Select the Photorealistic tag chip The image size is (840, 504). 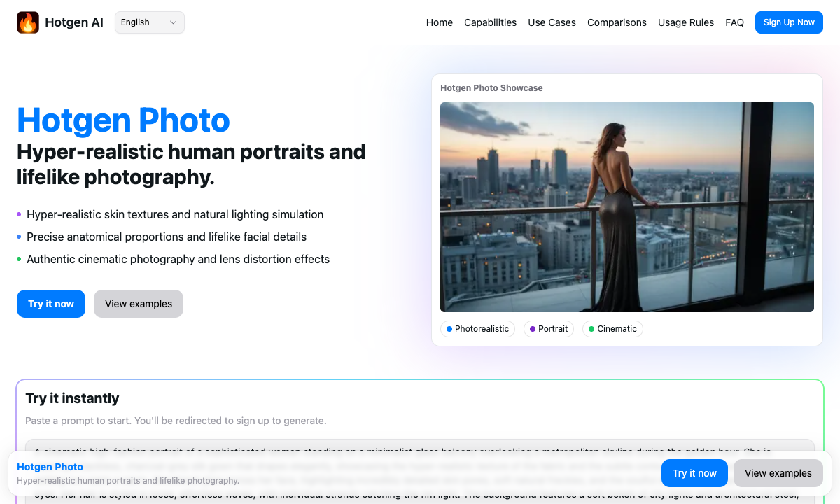(477, 329)
